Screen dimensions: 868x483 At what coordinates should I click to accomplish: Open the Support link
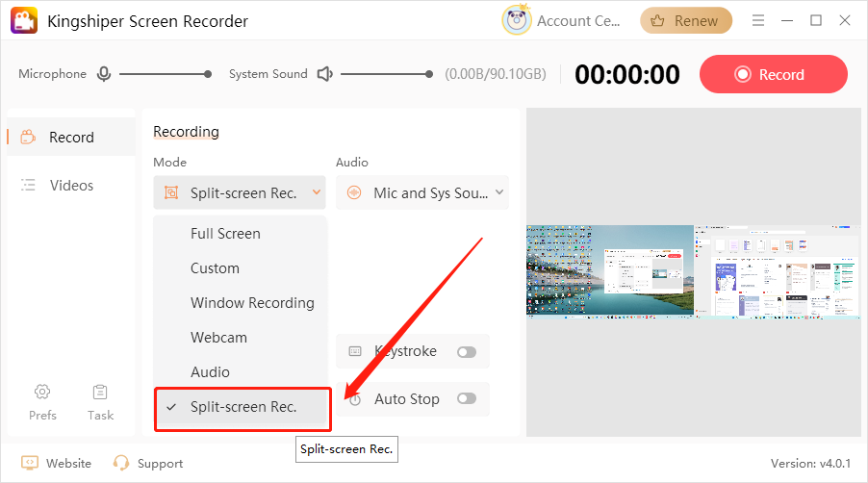point(160,464)
